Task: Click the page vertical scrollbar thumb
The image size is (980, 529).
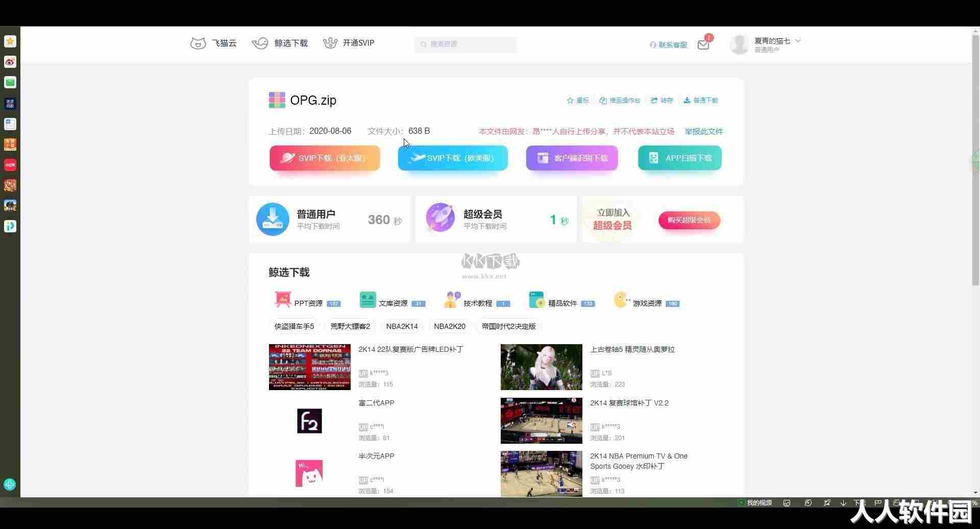Action: click(x=975, y=160)
